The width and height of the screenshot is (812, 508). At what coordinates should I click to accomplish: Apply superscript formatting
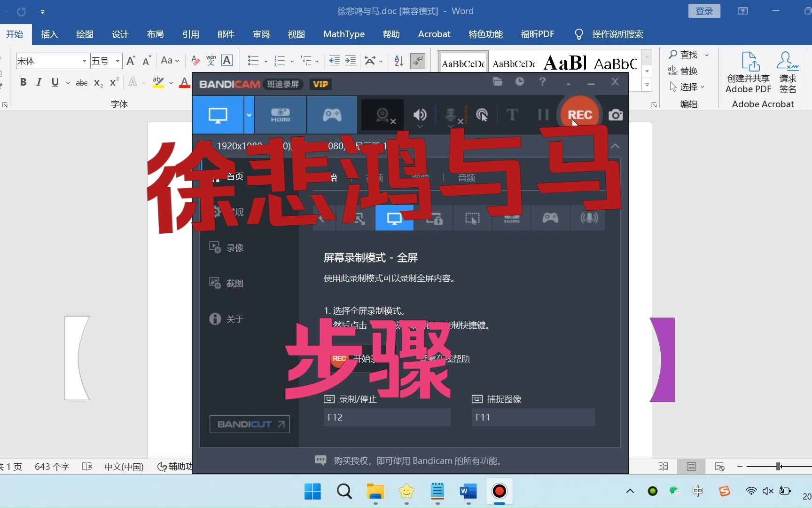point(114,82)
